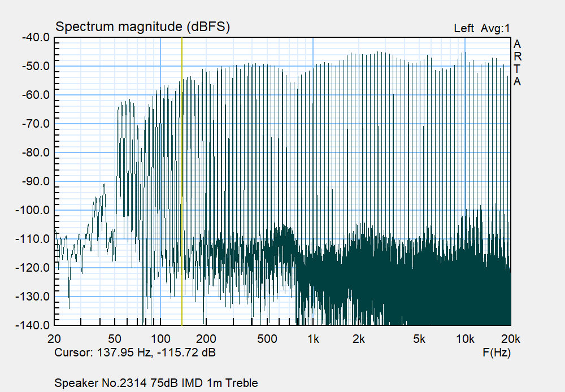The image size is (565, 392).
Task: Click the -140.0 label on the magnitude axis
Action: 33,325
